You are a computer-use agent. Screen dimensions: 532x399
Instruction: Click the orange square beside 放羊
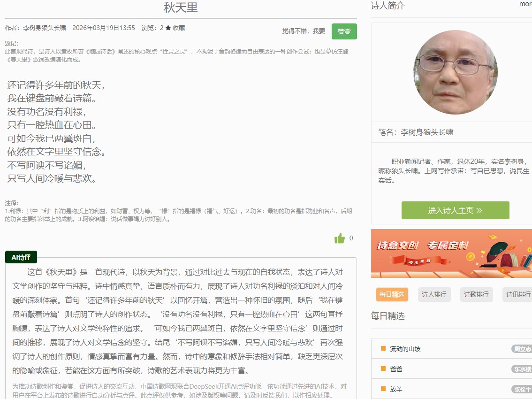[383, 389]
